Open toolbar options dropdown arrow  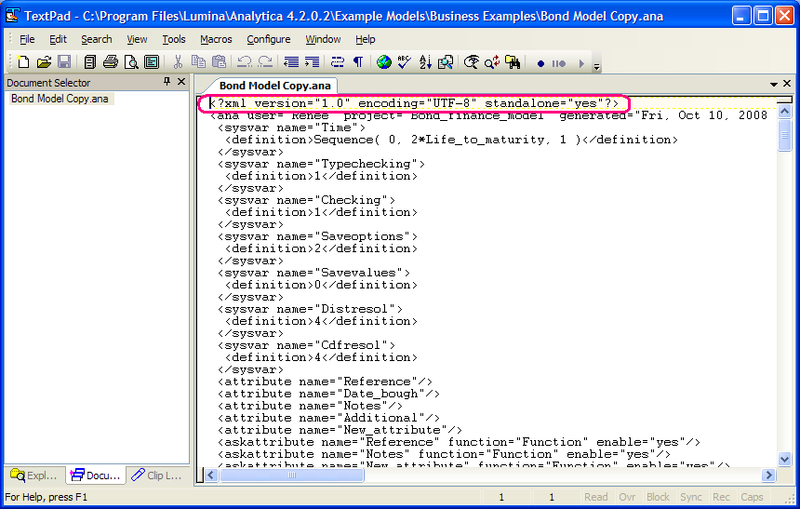pyautogui.click(x=596, y=66)
